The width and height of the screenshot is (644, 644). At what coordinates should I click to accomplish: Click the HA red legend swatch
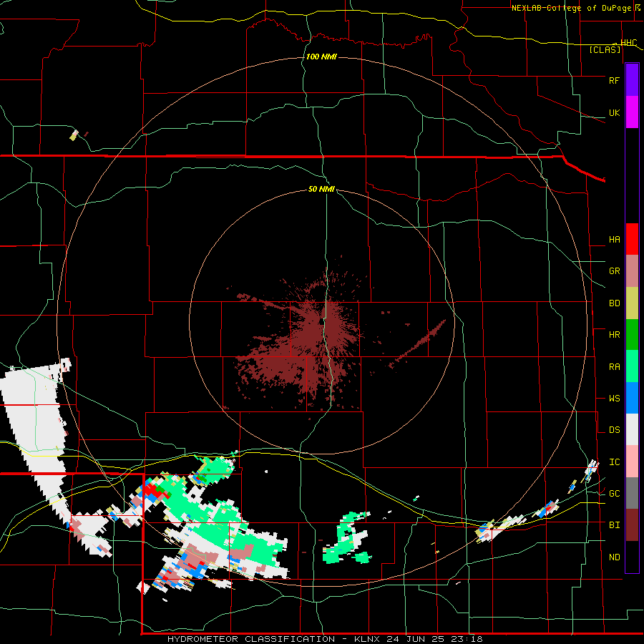(x=632, y=239)
